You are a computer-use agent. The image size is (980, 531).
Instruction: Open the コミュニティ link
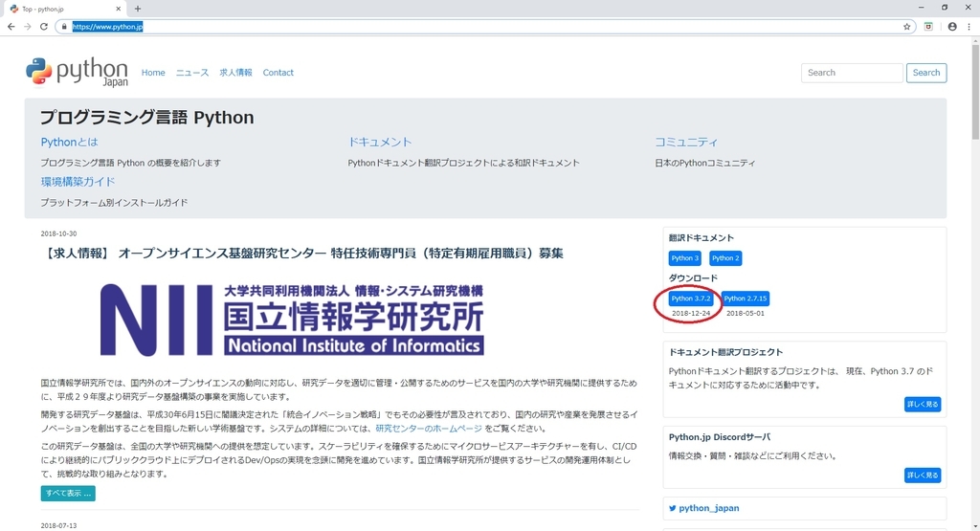686,143
